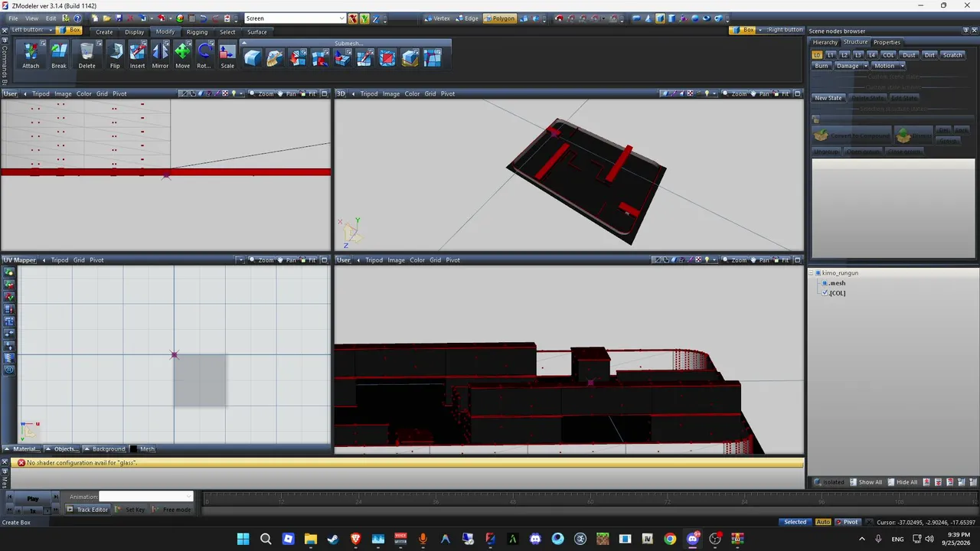Activate the Mirror tool
The image size is (980, 551).
click(x=160, y=55)
